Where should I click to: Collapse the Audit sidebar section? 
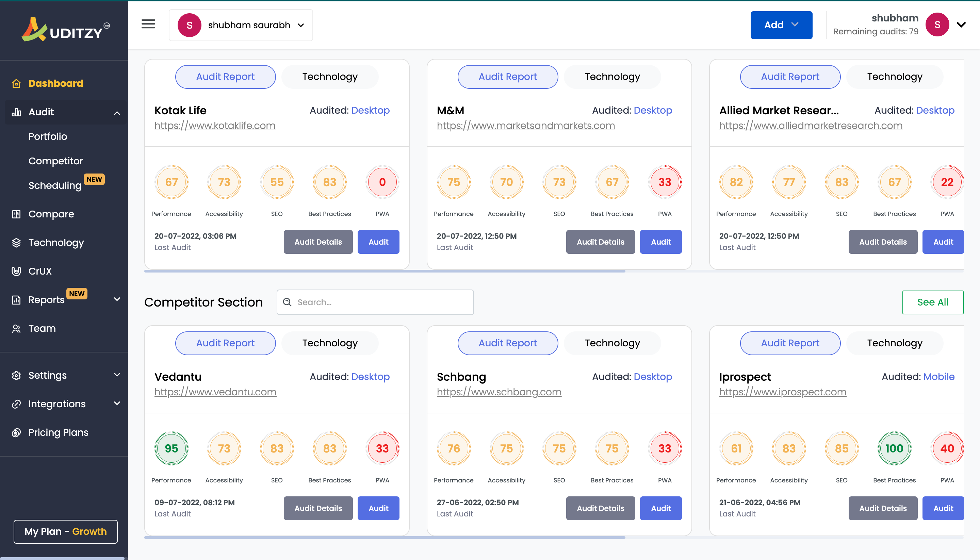click(x=117, y=112)
